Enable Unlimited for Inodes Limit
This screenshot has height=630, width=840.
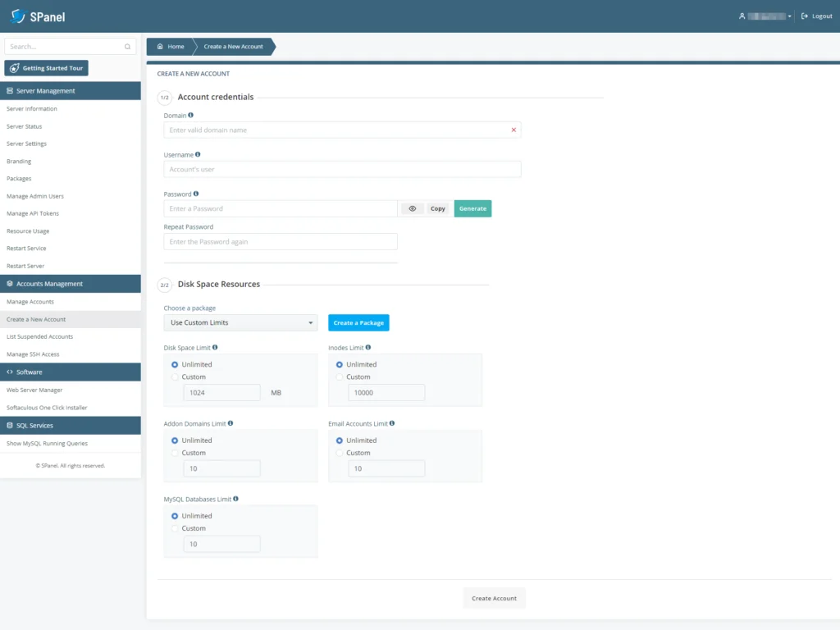338,364
